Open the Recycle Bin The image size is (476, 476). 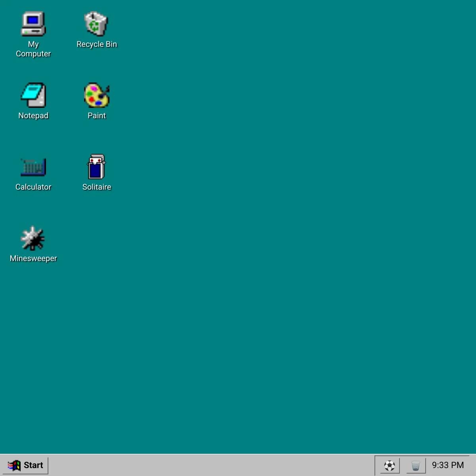click(x=97, y=24)
